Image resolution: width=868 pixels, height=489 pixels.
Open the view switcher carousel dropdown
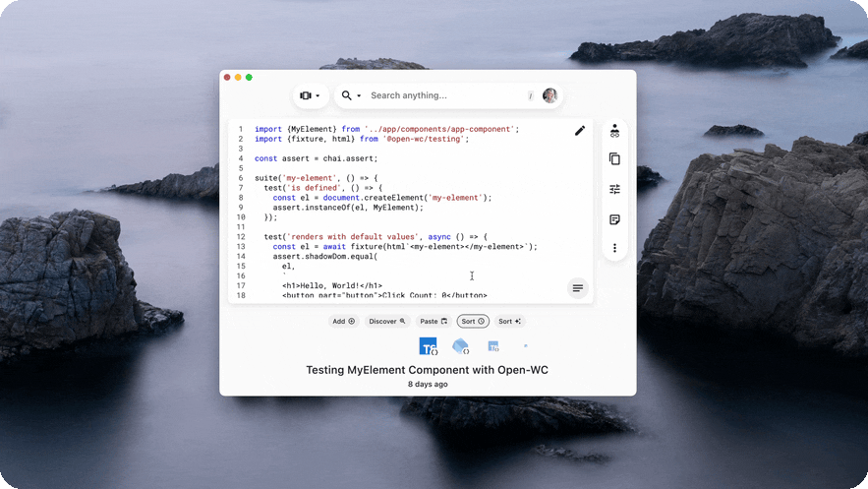(310, 95)
